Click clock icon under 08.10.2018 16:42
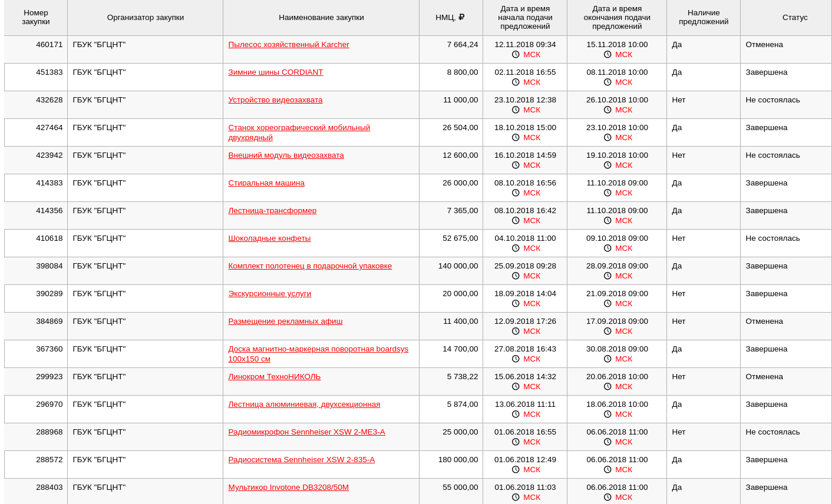The width and height of the screenshot is (832, 504). click(x=516, y=220)
